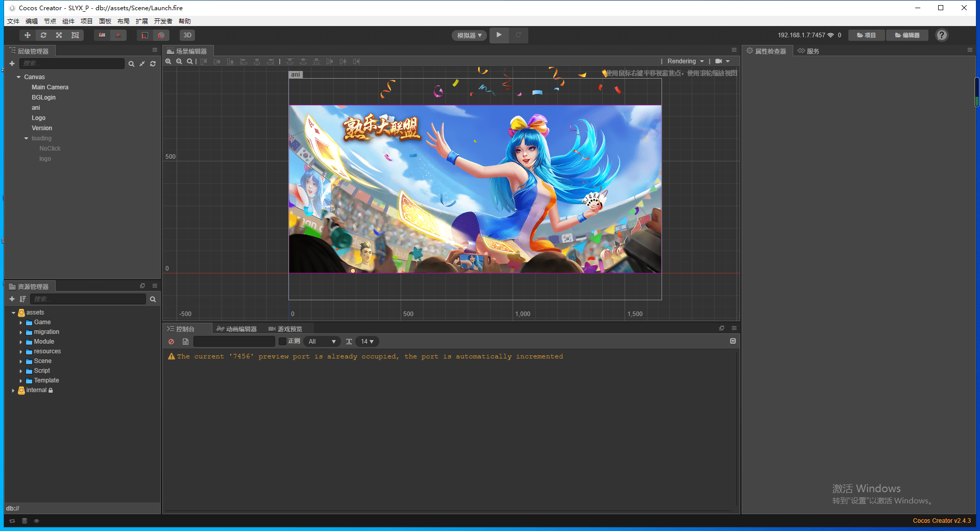Reset scene zoom with magnifier icon
The width and height of the screenshot is (980, 531).
coord(190,61)
